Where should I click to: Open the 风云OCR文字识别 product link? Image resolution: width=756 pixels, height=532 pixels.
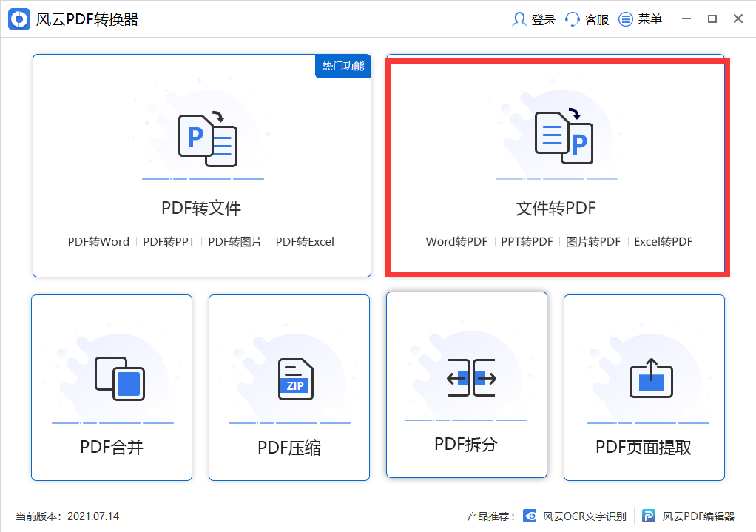(584, 516)
